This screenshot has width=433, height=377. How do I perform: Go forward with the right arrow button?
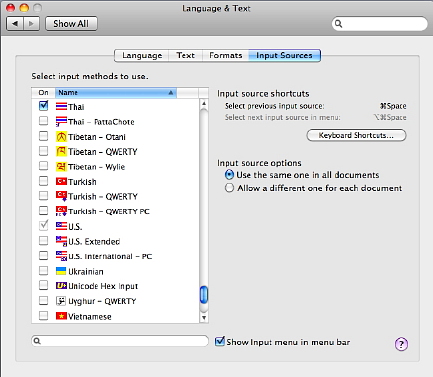point(31,24)
